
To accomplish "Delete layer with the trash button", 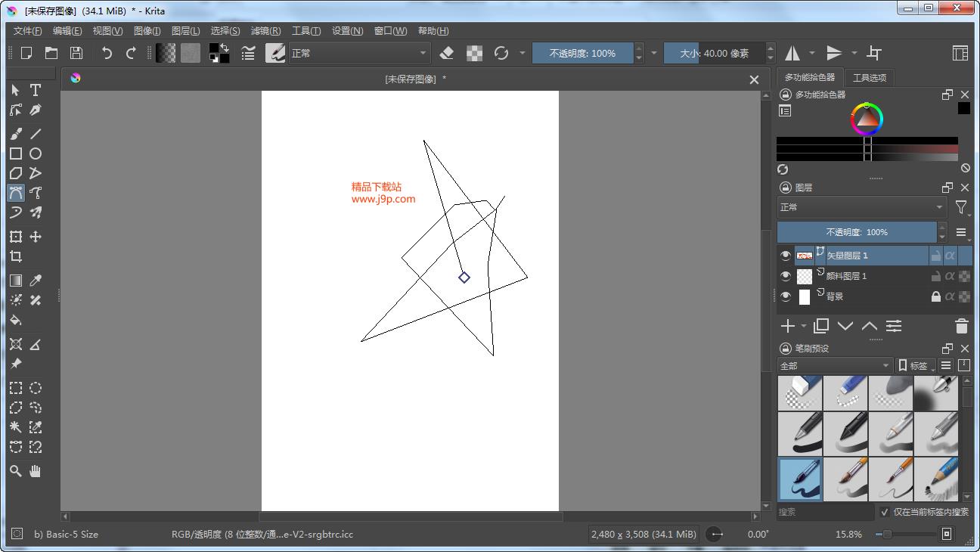I will pyautogui.click(x=961, y=326).
